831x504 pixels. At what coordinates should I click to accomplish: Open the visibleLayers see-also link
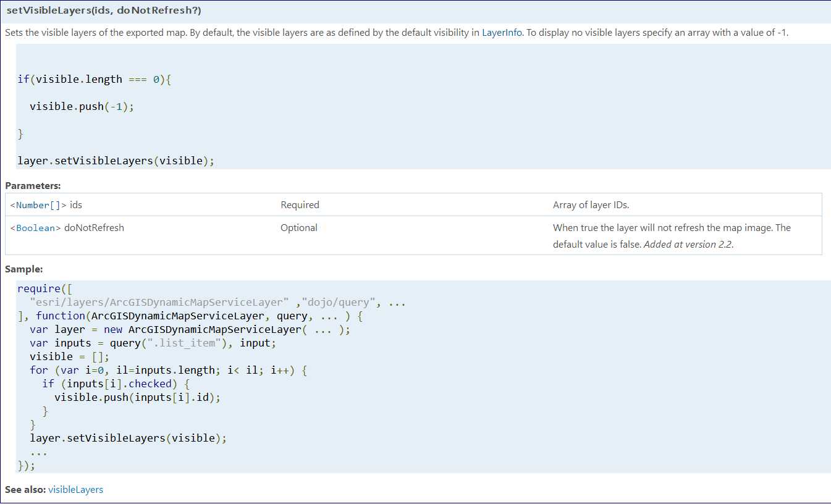point(75,489)
